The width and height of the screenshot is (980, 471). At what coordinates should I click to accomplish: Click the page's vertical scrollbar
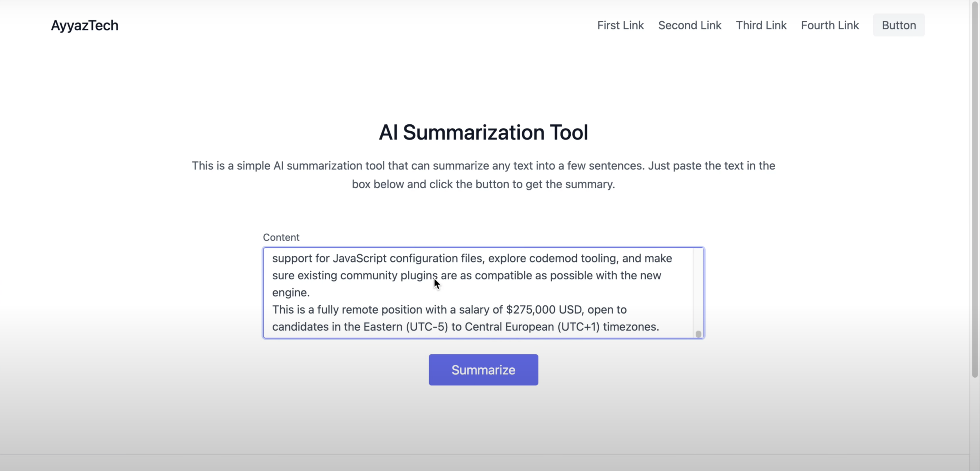975,190
